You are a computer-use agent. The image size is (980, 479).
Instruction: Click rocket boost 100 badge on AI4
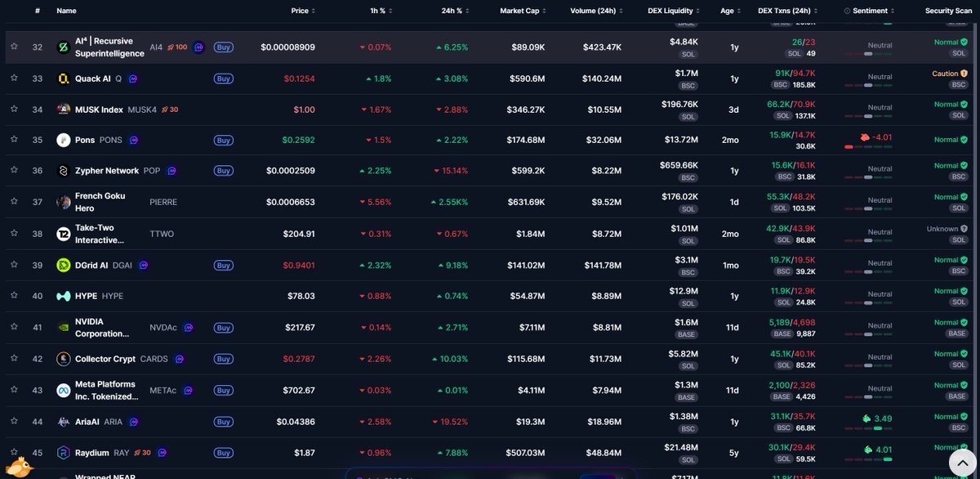(x=177, y=47)
